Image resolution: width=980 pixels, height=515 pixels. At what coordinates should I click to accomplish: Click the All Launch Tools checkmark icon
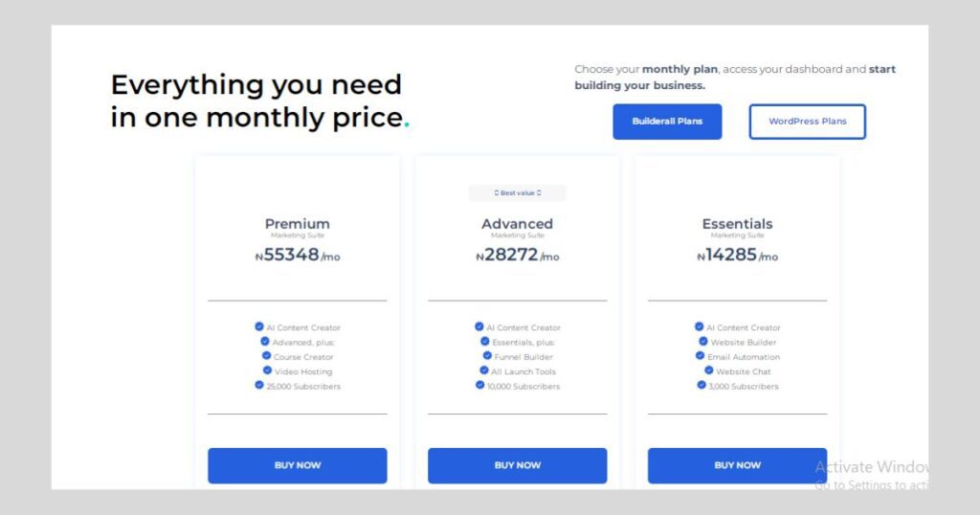pyautogui.click(x=483, y=370)
